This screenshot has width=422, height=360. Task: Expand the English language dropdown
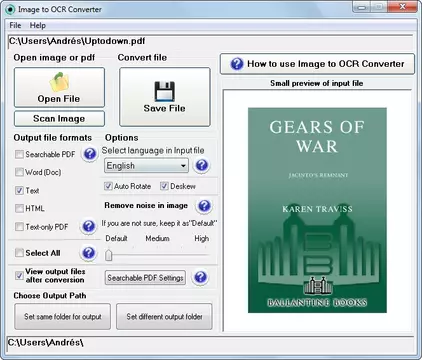click(x=146, y=166)
